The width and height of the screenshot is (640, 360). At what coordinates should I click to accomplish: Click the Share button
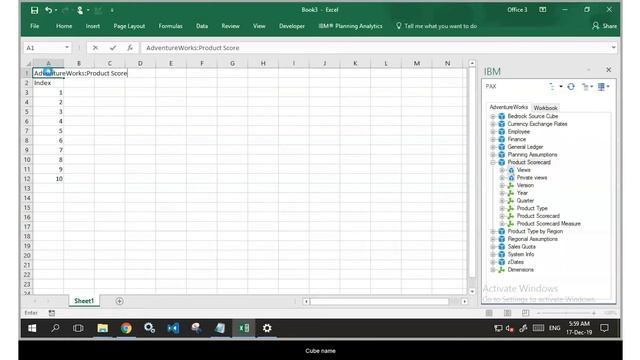[604, 26]
